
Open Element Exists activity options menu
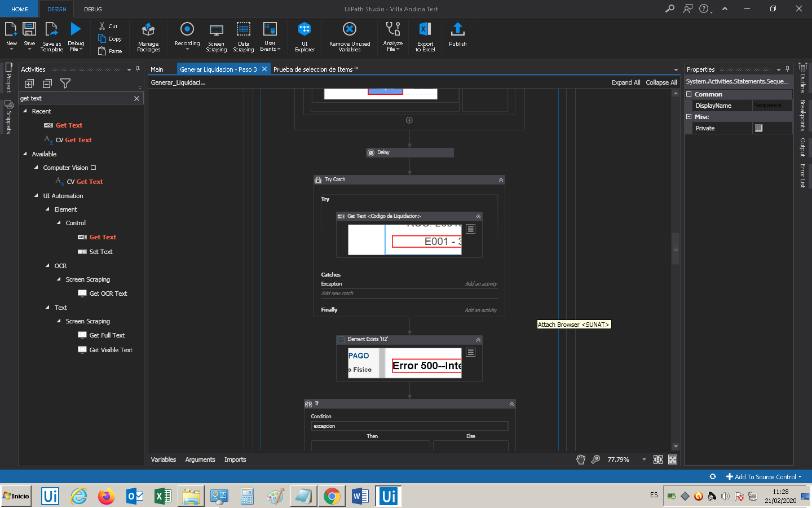click(471, 352)
